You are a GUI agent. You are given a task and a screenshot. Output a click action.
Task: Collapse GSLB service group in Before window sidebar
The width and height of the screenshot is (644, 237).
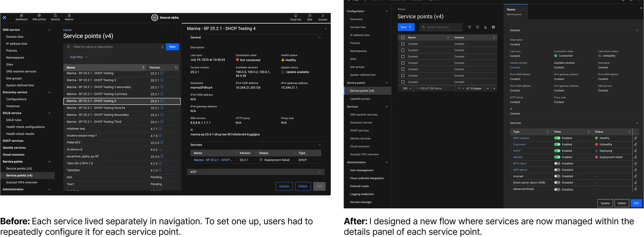[x=50, y=113]
